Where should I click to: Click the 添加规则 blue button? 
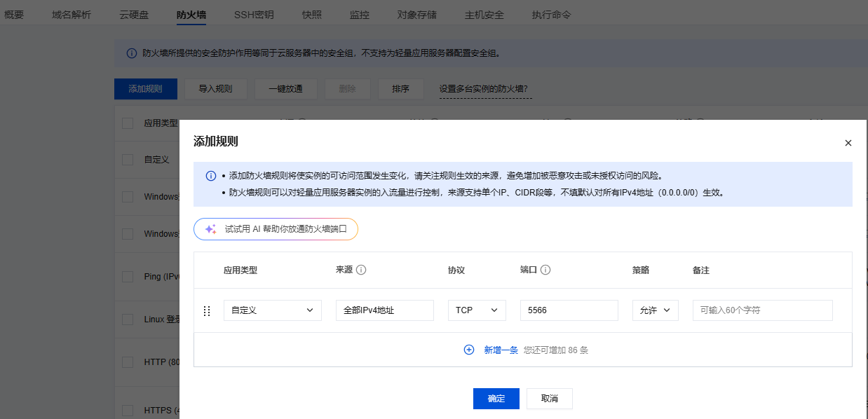click(x=145, y=89)
